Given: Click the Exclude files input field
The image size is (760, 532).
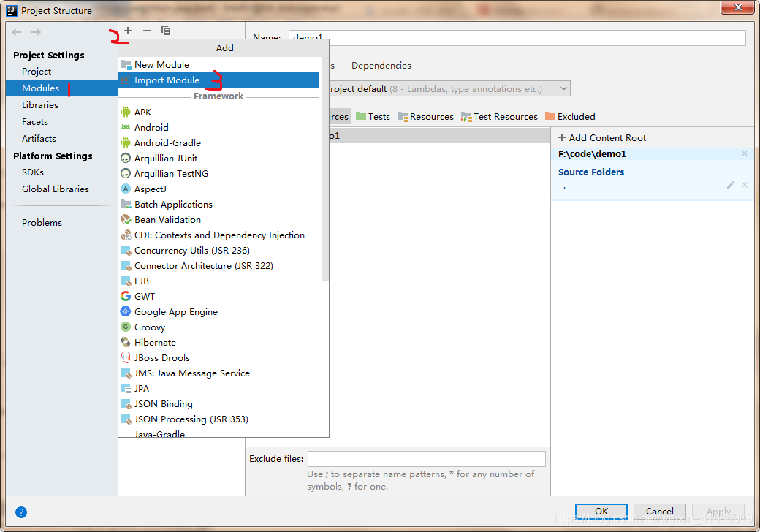Looking at the screenshot, I should 427,458.
